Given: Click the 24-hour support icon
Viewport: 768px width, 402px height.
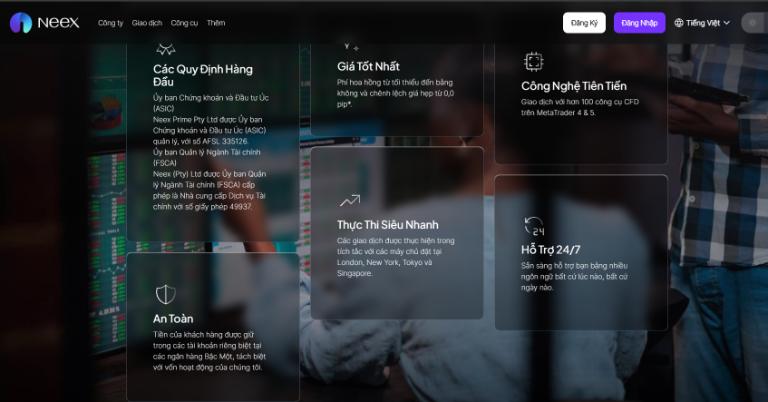Looking at the screenshot, I should pyautogui.click(x=534, y=226).
